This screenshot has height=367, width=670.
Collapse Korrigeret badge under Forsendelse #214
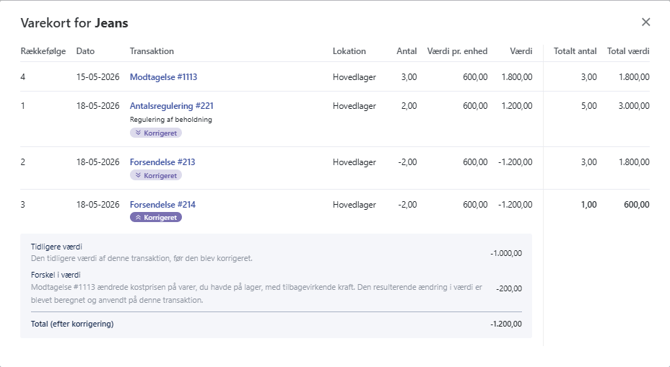156,217
